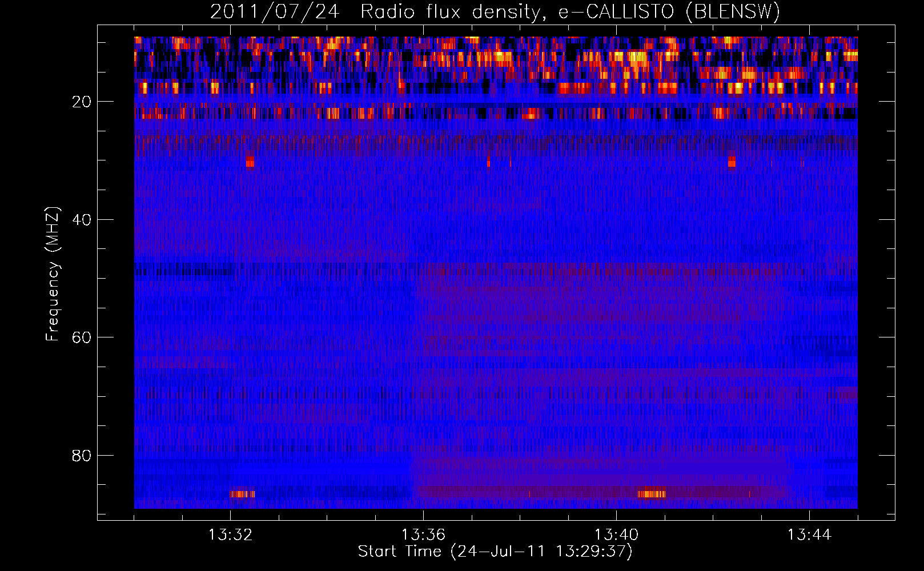The image size is (924, 571).
Task: Click the 13:40 time tick label
Action: (x=616, y=535)
